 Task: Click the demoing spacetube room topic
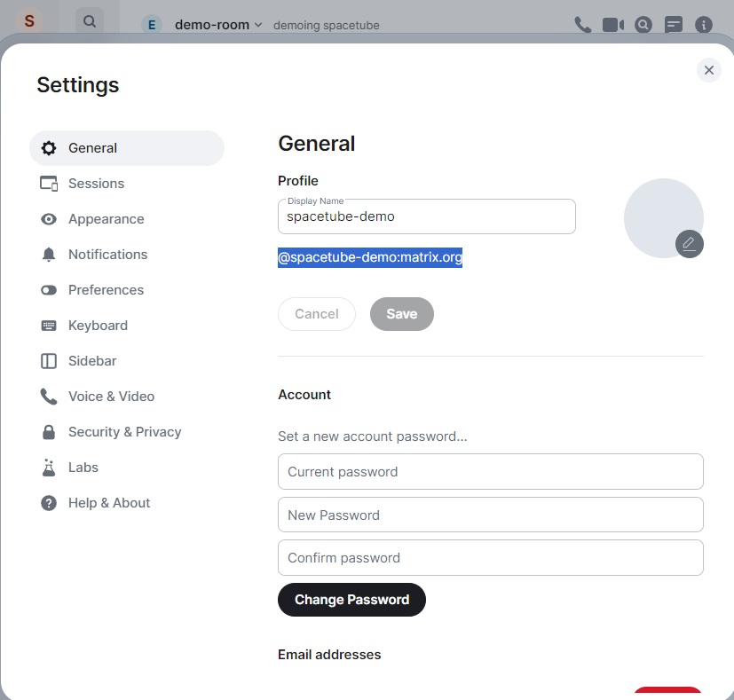click(327, 25)
